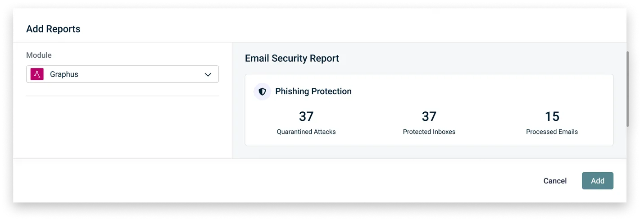644x220 pixels.
Task: Click the shield icon beside Phishing Protection
Action: 262,92
